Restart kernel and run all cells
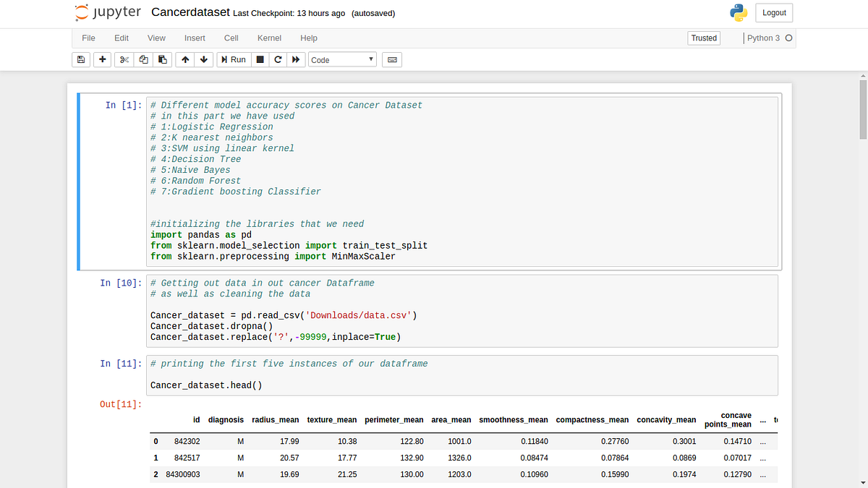Image resolution: width=868 pixels, height=488 pixels. [x=295, y=59]
